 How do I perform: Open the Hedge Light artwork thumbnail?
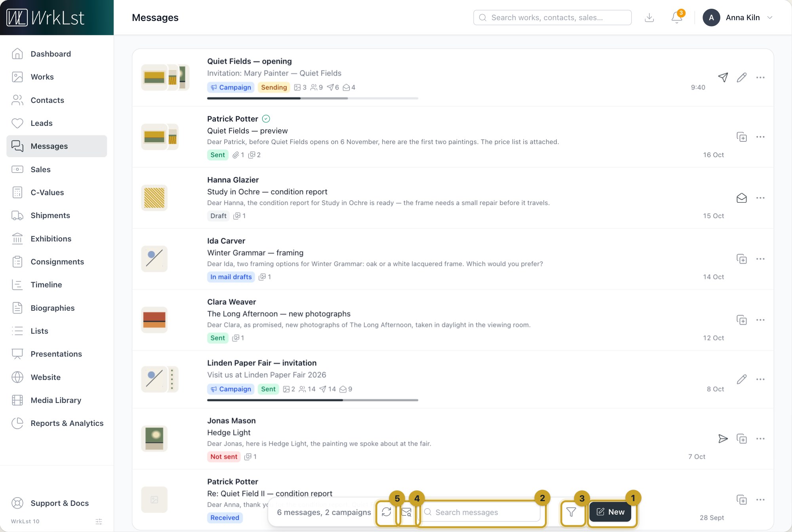click(x=154, y=439)
